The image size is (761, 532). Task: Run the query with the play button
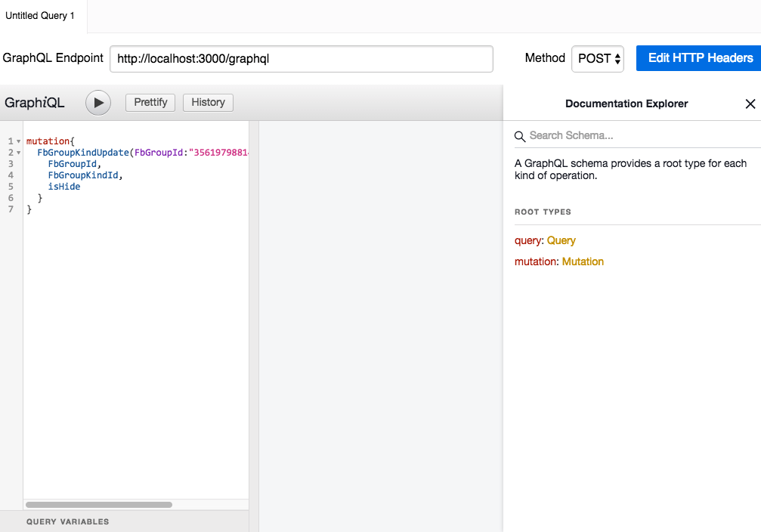tap(98, 103)
